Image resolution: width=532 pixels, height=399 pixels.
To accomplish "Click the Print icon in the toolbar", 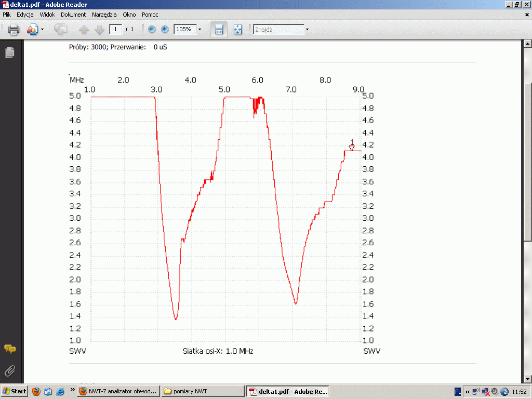I will (x=14, y=30).
